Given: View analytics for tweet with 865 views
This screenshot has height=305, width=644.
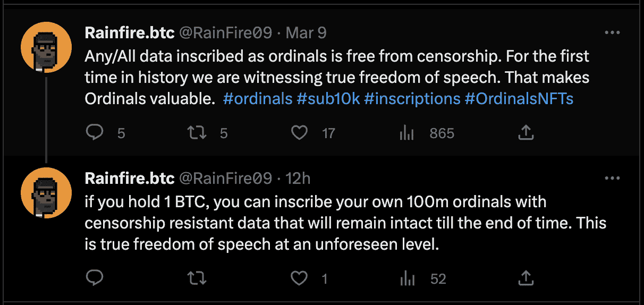Looking at the screenshot, I should click(x=406, y=132).
